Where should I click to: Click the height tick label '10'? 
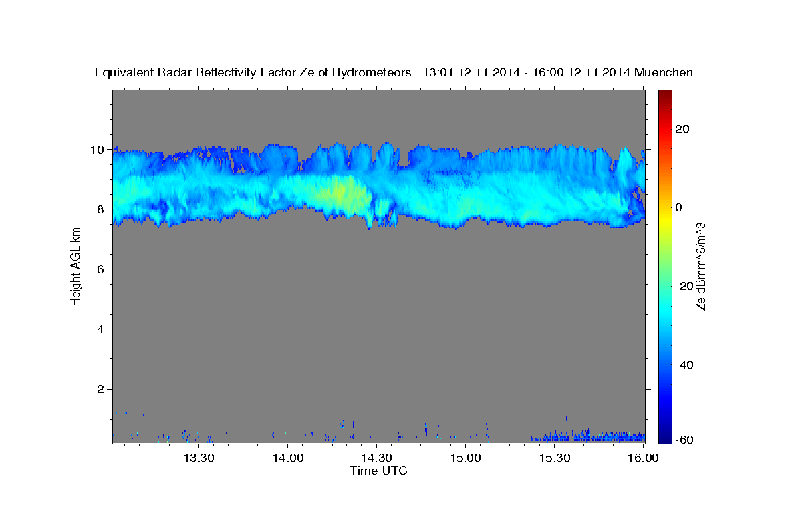tap(96, 149)
